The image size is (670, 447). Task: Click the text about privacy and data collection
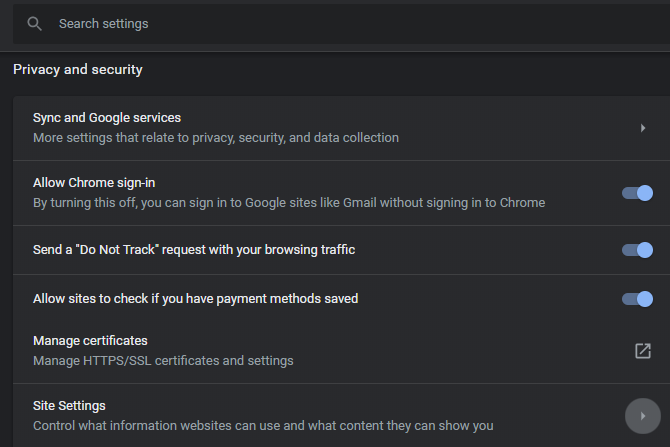click(x=216, y=138)
